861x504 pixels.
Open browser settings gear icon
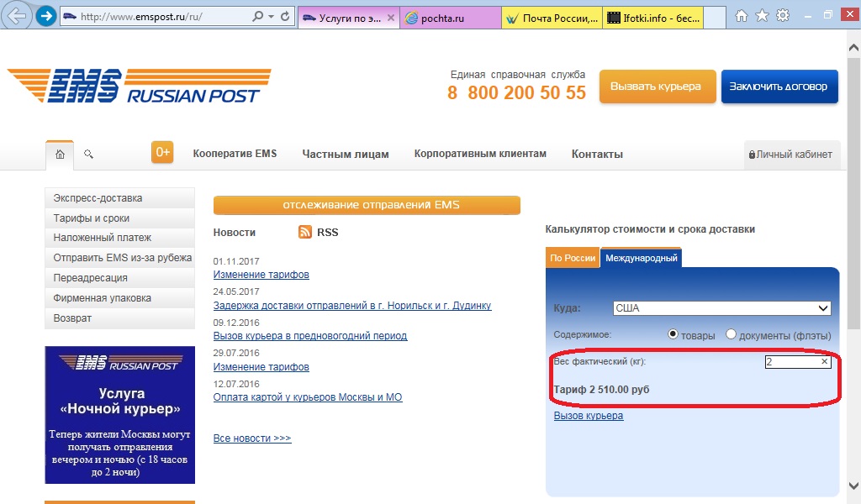coord(783,16)
